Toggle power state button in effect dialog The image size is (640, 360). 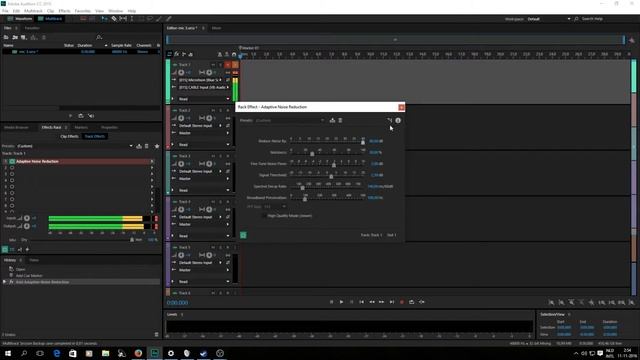tap(243, 235)
